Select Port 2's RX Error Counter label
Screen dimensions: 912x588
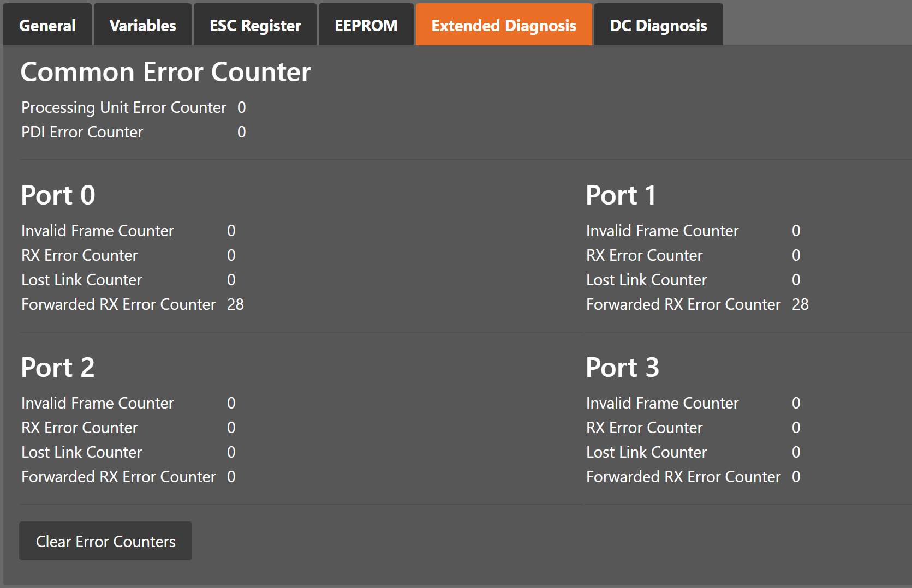pyautogui.click(x=79, y=428)
